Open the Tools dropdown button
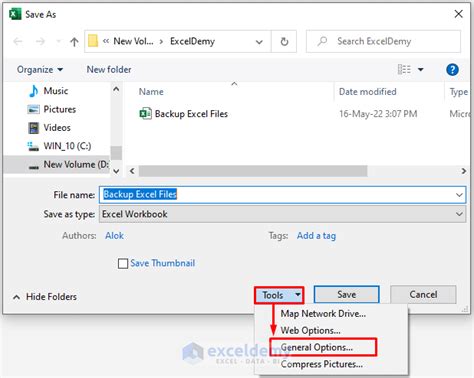This screenshot has width=474, height=378. point(279,295)
